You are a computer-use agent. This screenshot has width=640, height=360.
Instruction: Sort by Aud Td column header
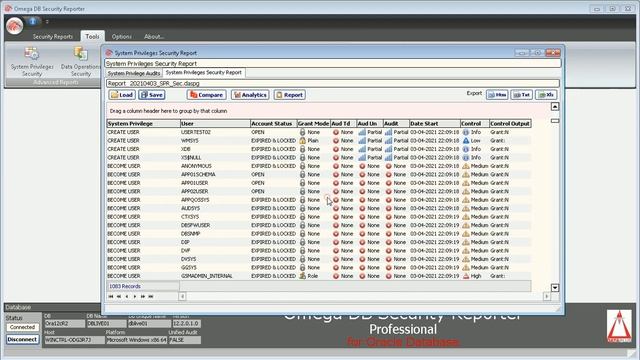click(343, 123)
